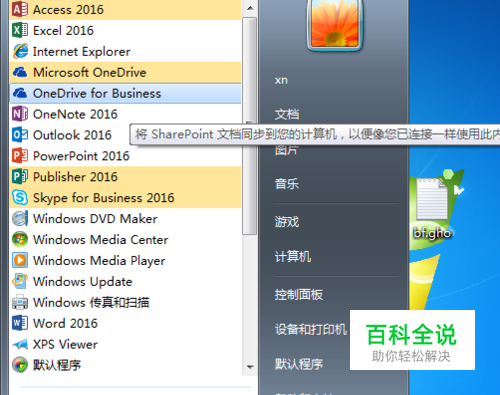Select the Microsoft OneDrive label
Screen dimensions: 500x395
click(90, 73)
